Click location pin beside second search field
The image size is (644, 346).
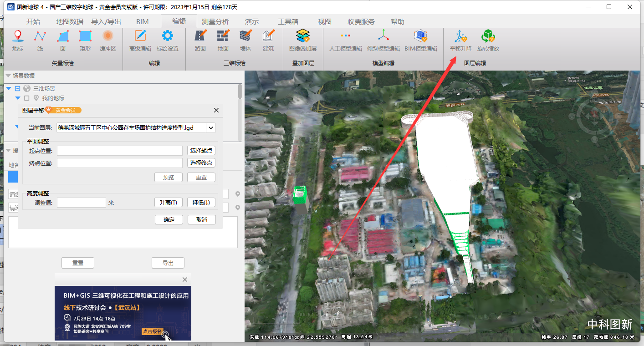pos(237,208)
